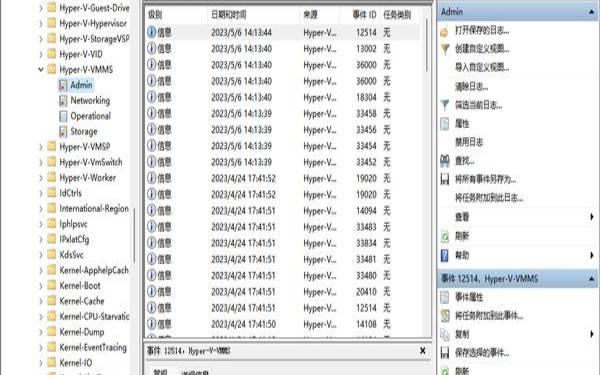Click the 属性 properties sheet icon
The height and width of the screenshot is (375, 600).
[445, 124]
